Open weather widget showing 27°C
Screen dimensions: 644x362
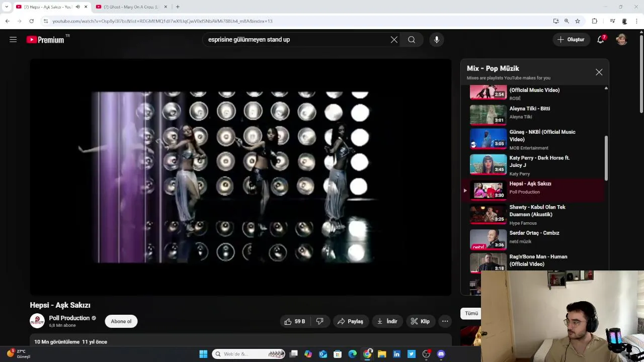18,353
